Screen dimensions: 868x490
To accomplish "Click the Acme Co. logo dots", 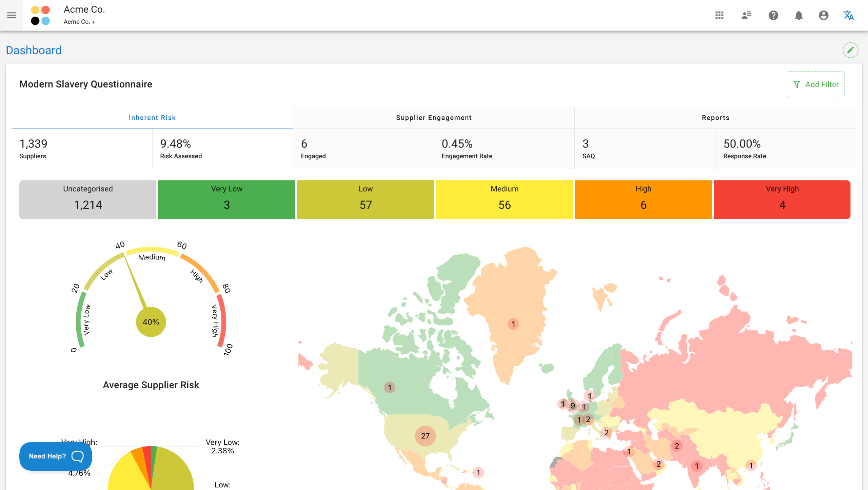I will 40,15.
